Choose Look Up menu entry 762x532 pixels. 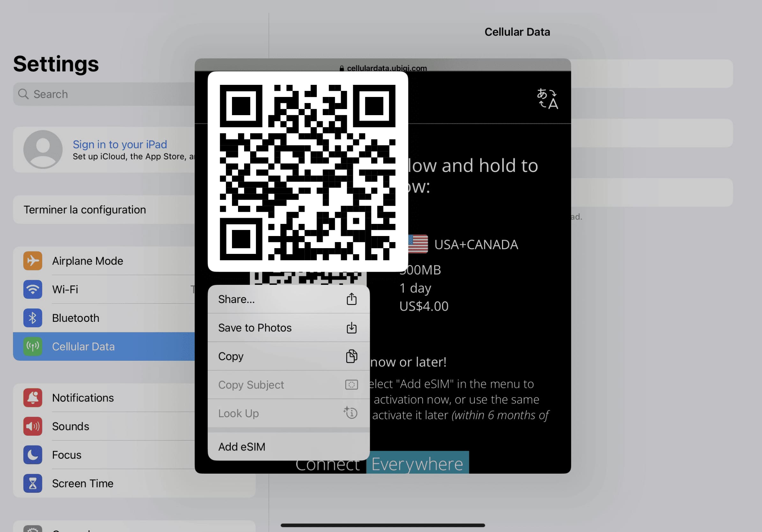tap(288, 413)
